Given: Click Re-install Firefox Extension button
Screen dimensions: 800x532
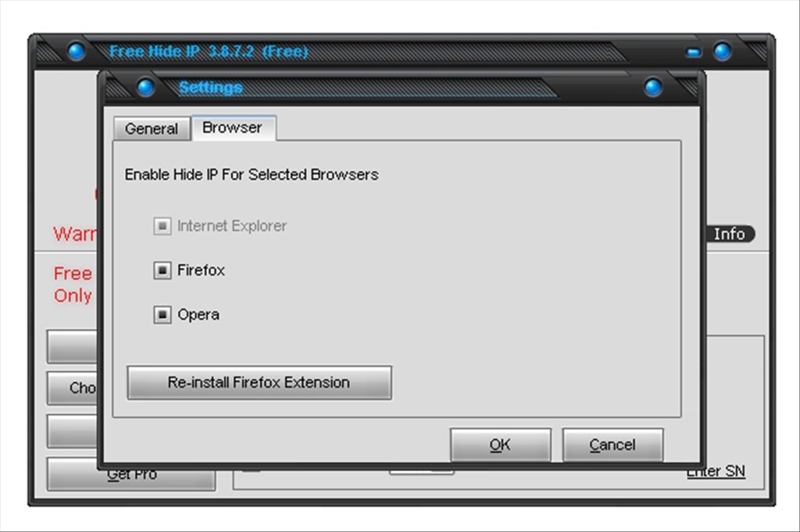Looking at the screenshot, I should tap(259, 383).
